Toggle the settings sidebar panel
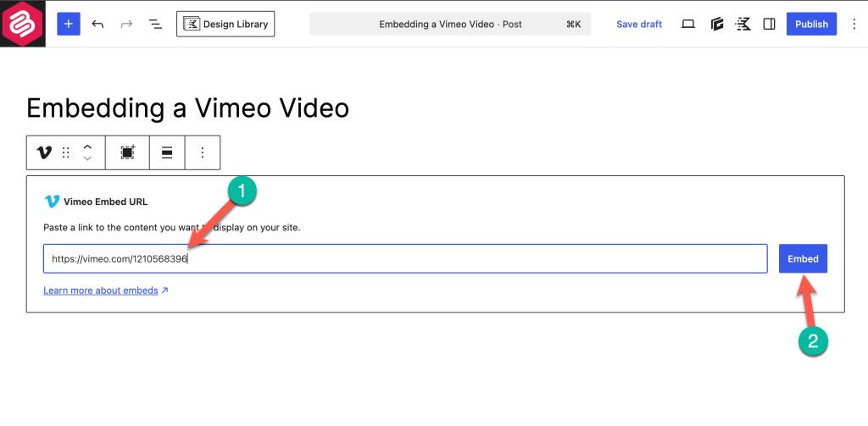The height and width of the screenshot is (426, 868). (769, 25)
